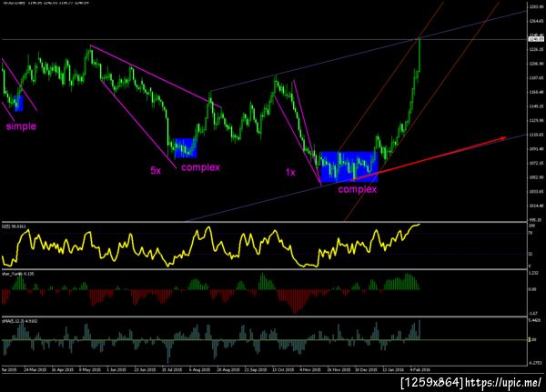546x392 pixels.
Task: Click the 1129.90 price axis label
Action: tap(536, 120)
